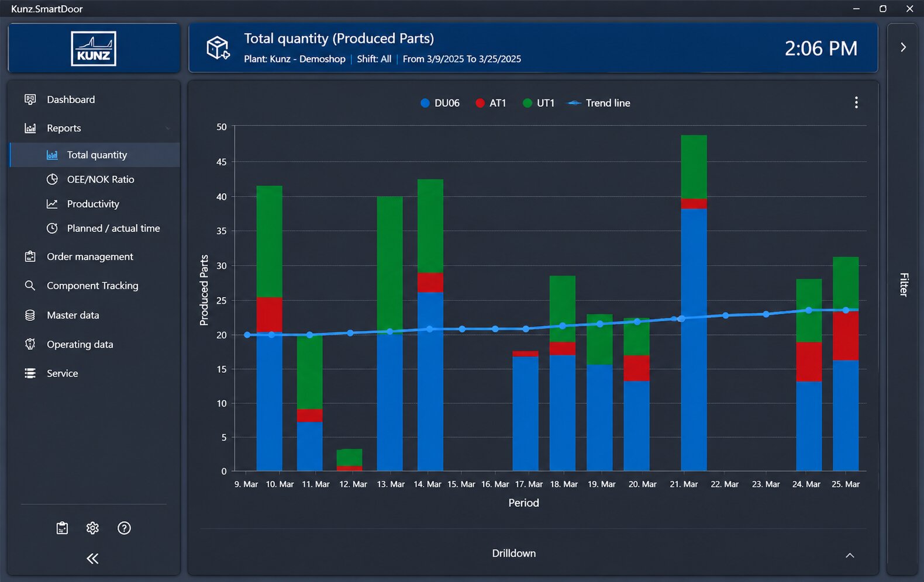Collapse the Reports submenu arrow

coord(168,129)
